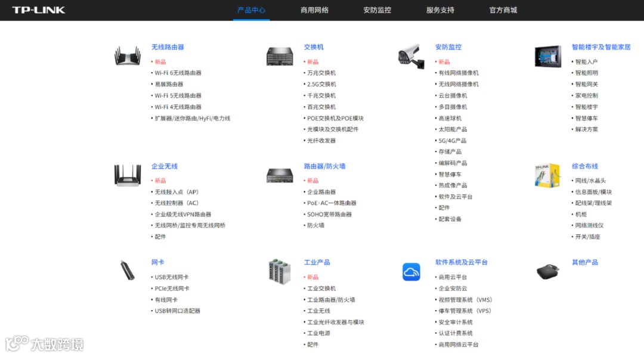The height and width of the screenshot is (356, 644).
Task: Open the 软件系统及云平台 heading
Action: (x=461, y=262)
